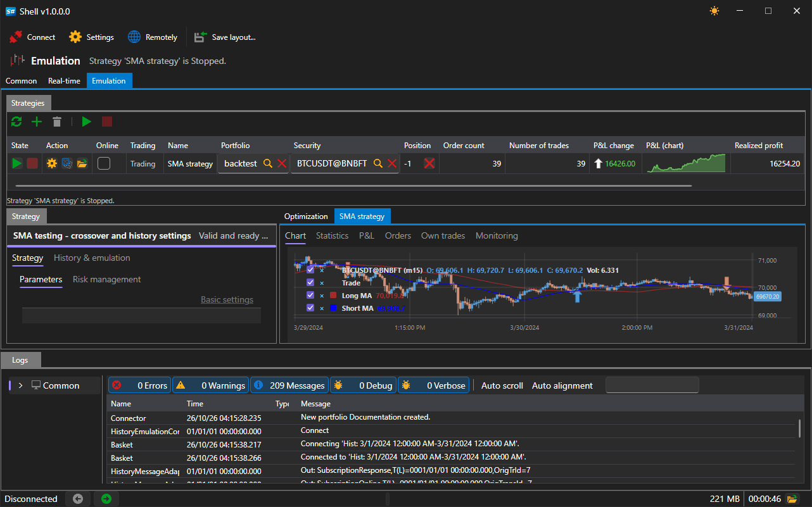Refresh strategies with the green arrows icon
The width and height of the screenshot is (812, 507).
pyautogui.click(x=16, y=122)
